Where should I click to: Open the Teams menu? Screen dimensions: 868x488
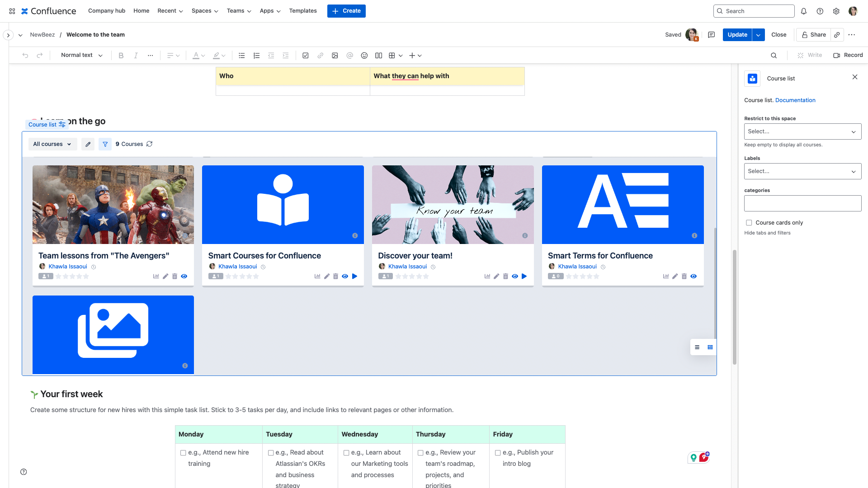pos(239,11)
